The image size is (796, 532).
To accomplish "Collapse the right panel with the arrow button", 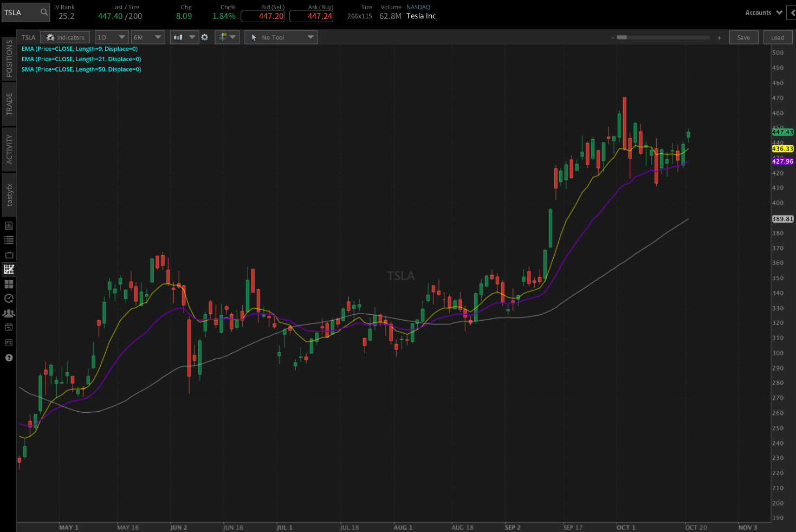I will click(792, 12).
